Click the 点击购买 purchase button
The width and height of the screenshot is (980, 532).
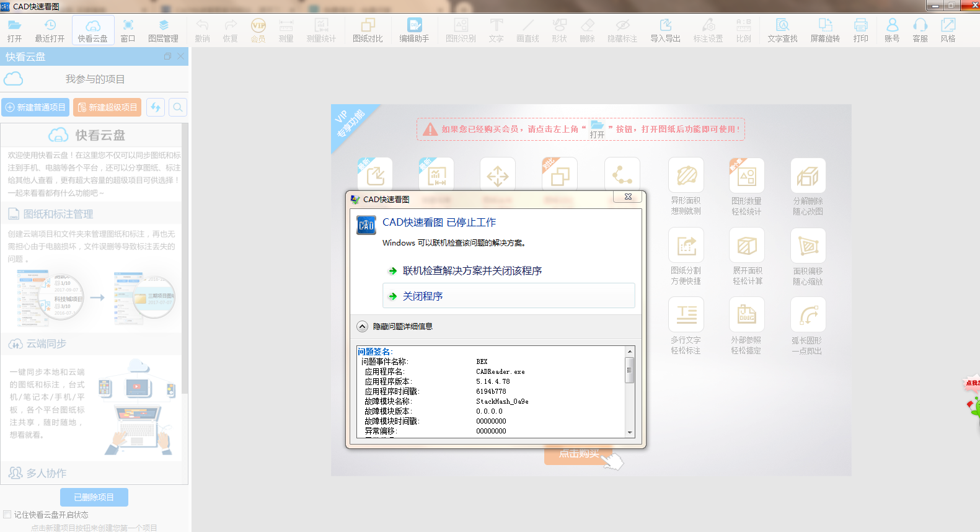578,454
